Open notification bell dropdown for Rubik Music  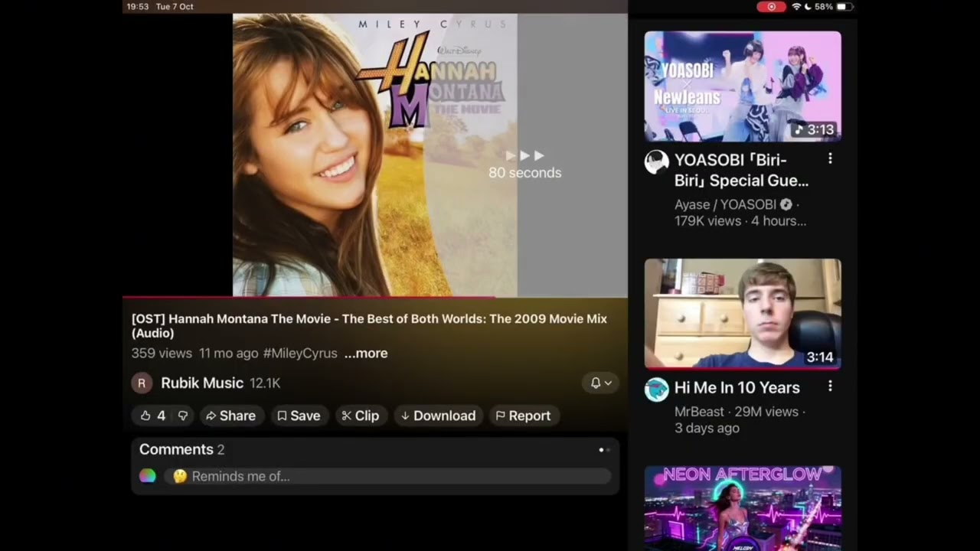pos(601,383)
